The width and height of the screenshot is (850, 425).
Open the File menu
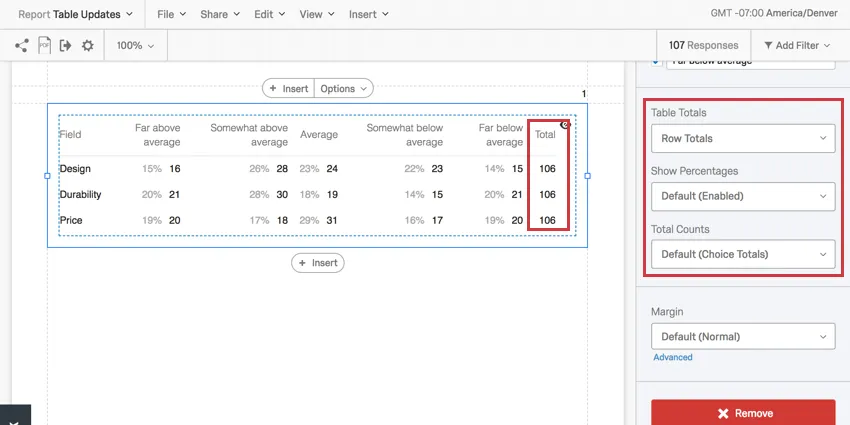click(172, 15)
